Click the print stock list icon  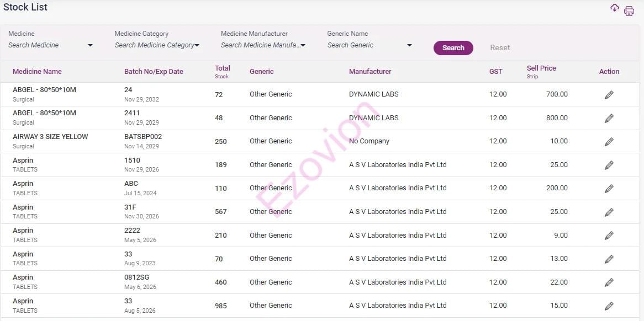pyautogui.click(x=629, y=11)
